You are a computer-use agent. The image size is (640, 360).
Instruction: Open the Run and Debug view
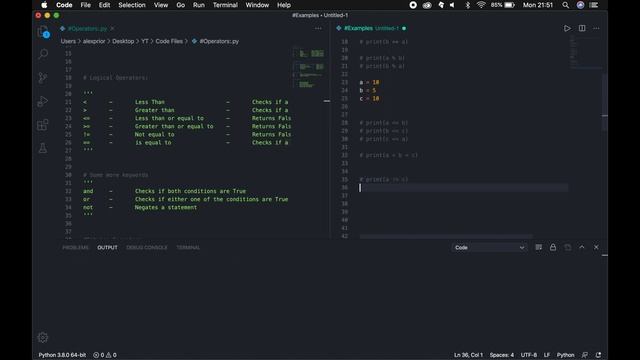point(43,101)
